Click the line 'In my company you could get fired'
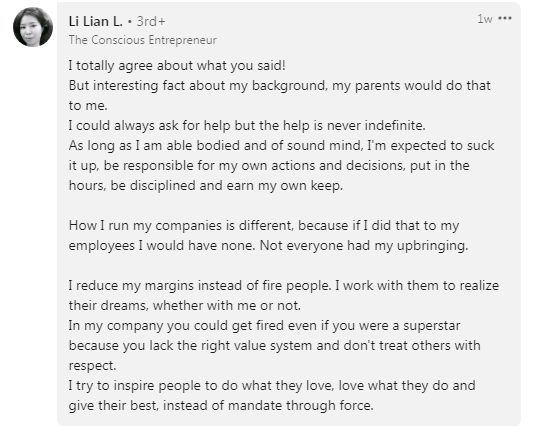 [265, 325]
